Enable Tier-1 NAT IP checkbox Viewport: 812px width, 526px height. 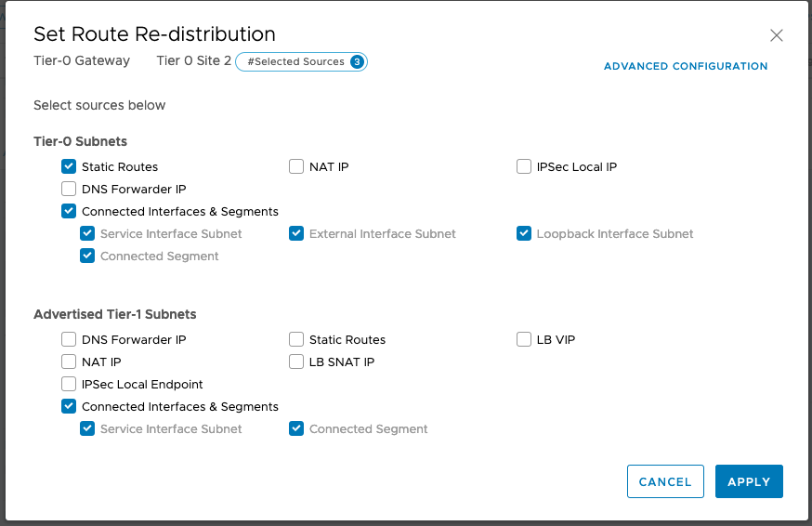coord(69,362)
